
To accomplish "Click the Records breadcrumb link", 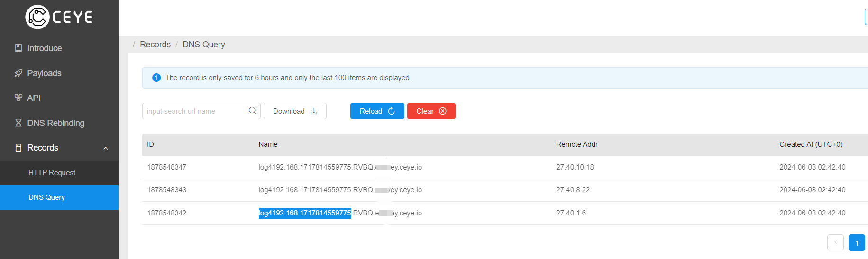I will pos(155,45).
